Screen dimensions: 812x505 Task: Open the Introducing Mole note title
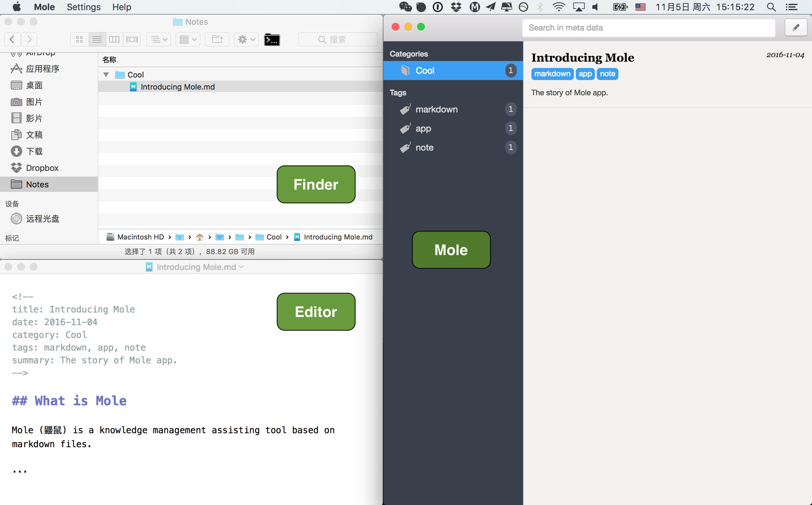[x=582, y=57]
